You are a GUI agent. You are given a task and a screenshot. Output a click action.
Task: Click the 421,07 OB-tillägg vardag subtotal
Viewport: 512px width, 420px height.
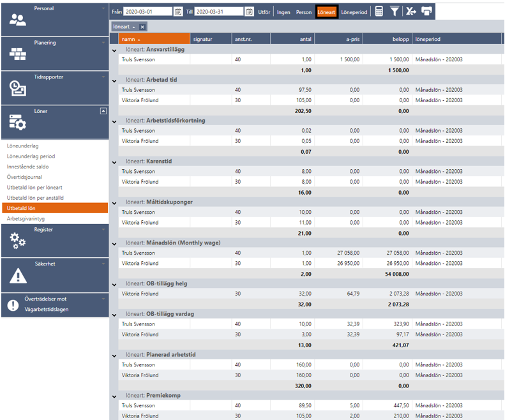coord(401,345)
